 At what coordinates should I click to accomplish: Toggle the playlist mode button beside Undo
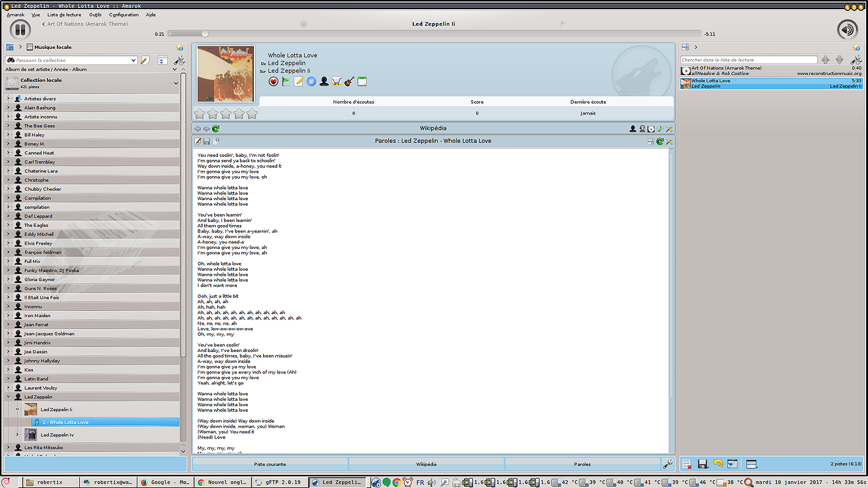coord(732,464)
